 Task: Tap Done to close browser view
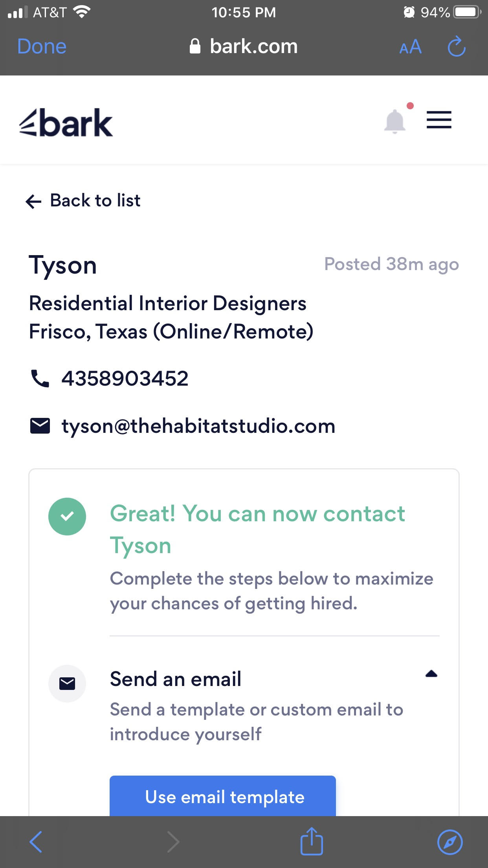pyautogui.click(x=42, y=46)
